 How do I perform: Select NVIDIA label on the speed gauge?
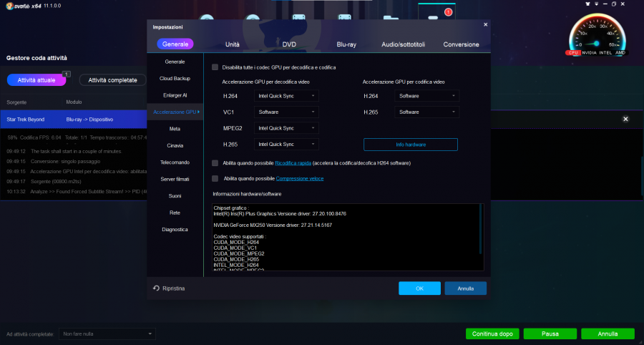(590, 52)
